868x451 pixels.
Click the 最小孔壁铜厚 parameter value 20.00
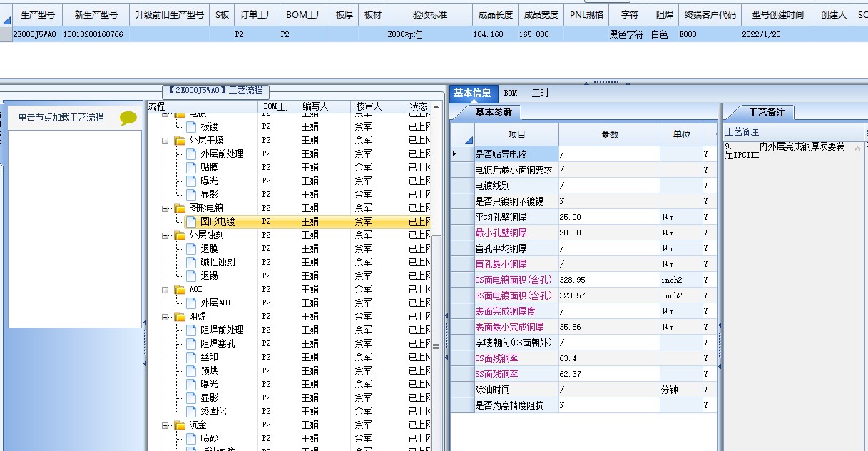click(x=609, y=233)
